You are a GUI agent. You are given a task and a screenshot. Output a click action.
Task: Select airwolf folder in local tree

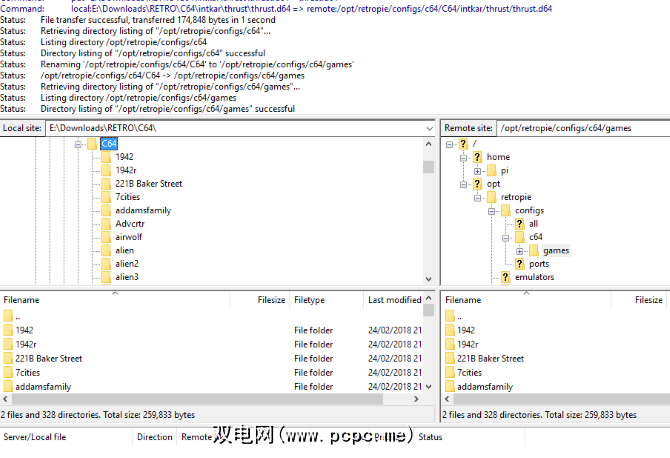click(129, 237)
